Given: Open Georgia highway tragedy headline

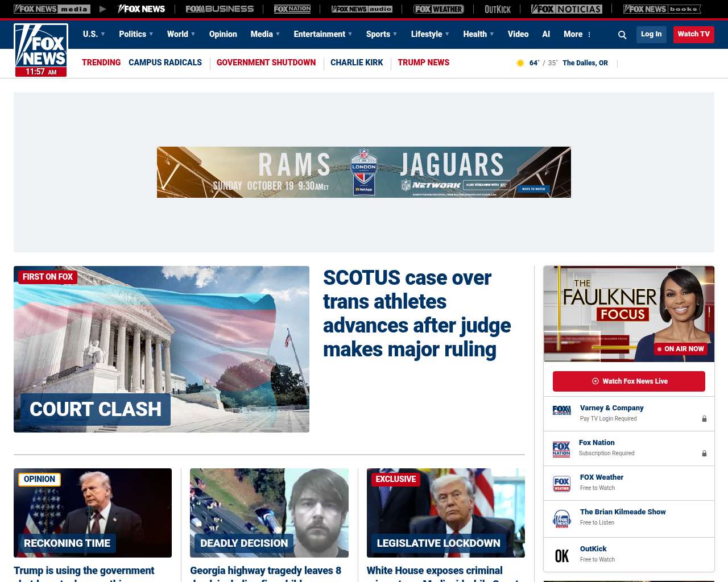Looking at the screenshot, I should 266,573.
